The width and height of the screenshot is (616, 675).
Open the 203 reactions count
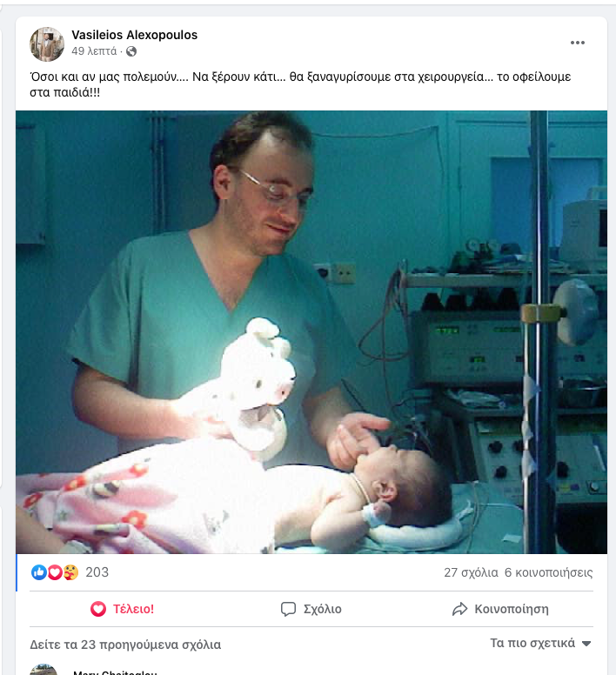point(97,572)
